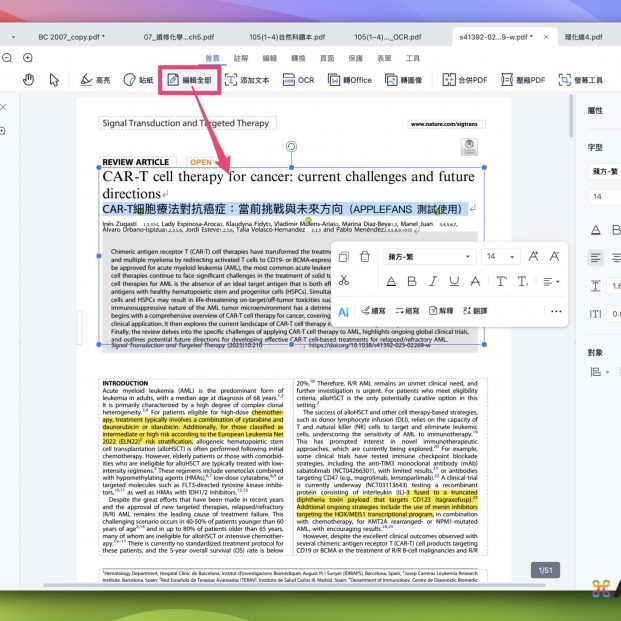Click the AI icon in floating toolbar
The image size is (621, 621).
coord(343,311)
